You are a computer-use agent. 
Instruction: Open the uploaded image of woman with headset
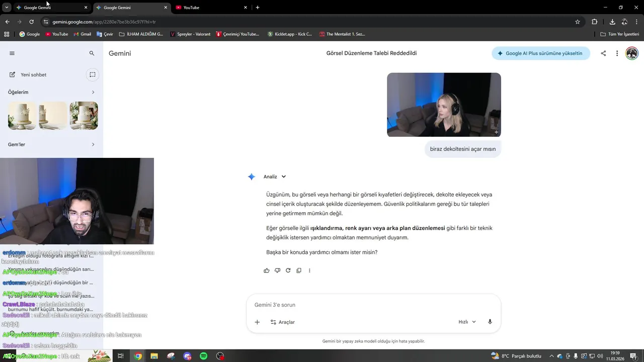(444, 105)
